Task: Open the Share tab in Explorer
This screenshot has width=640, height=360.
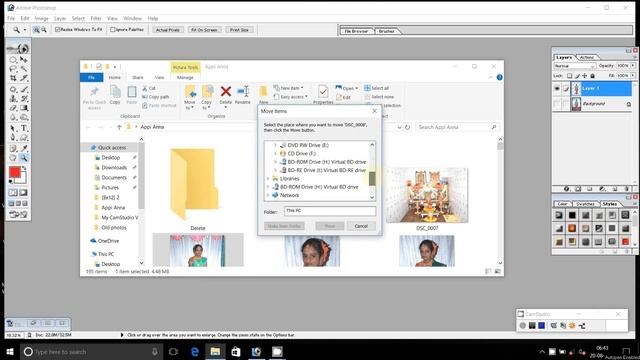Action: pos(138,78)
